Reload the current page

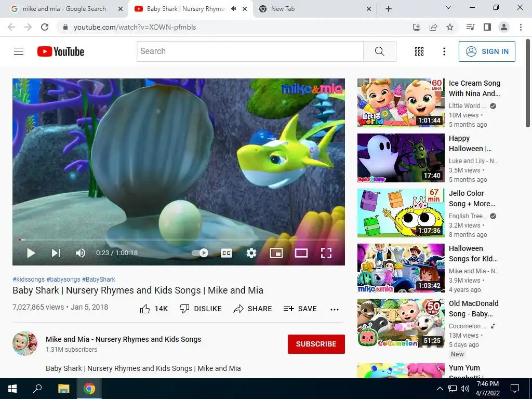tap(45, 27)
